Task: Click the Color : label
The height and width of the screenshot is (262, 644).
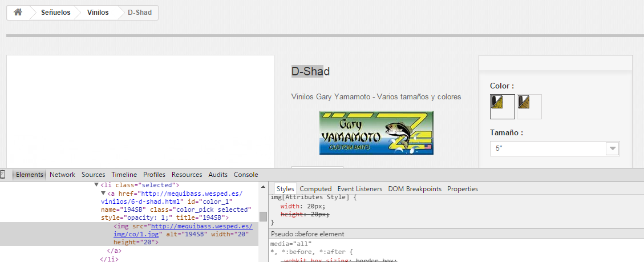Action: coord(502,86)
